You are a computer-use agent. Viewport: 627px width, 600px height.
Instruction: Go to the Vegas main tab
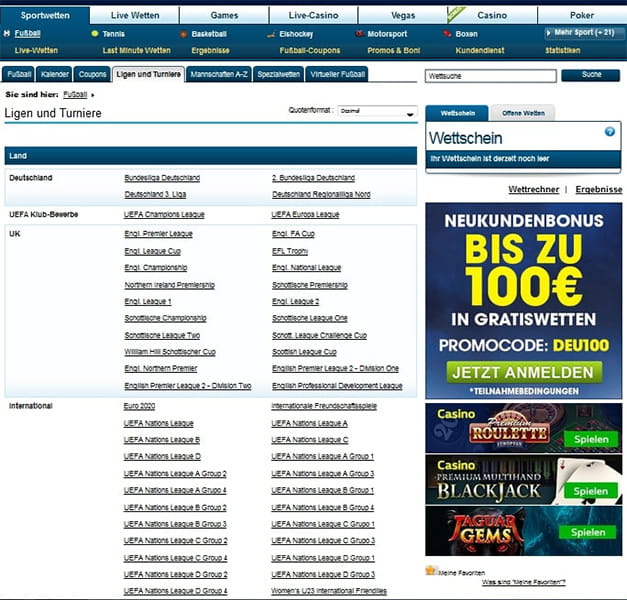pos(403,15)
